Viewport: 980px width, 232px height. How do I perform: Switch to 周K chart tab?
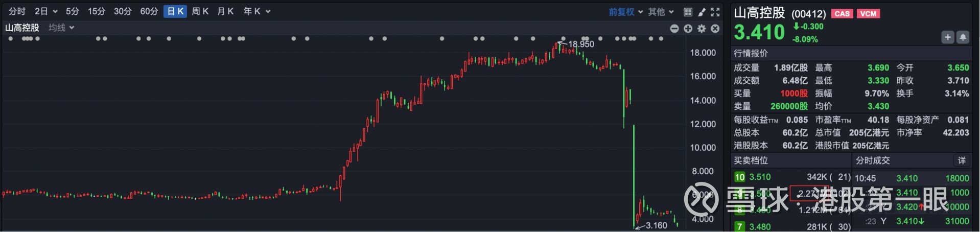click(200, 11)
